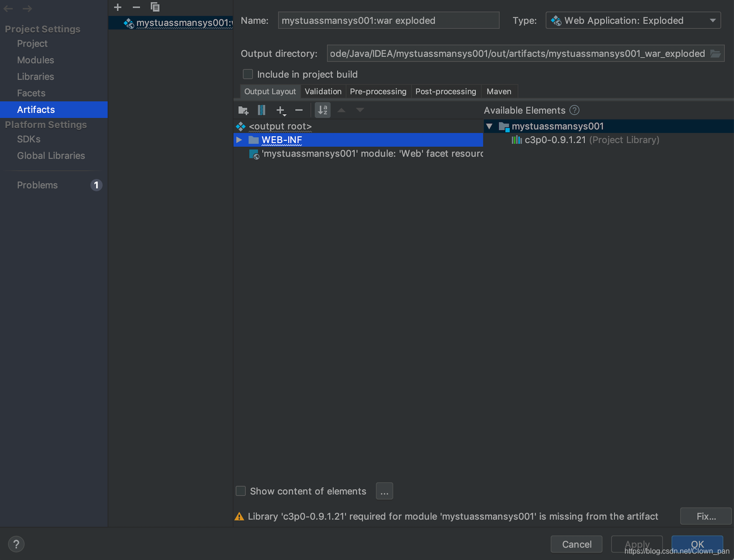The height and width of the screenshot is (560, 734).
Task: Open Modules settings
Action: click(x=36, y=60)
